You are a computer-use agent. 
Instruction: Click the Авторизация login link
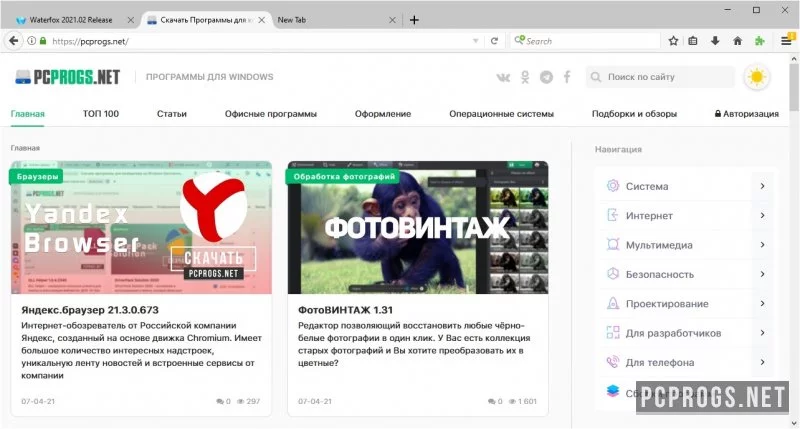tap(747, 114)
